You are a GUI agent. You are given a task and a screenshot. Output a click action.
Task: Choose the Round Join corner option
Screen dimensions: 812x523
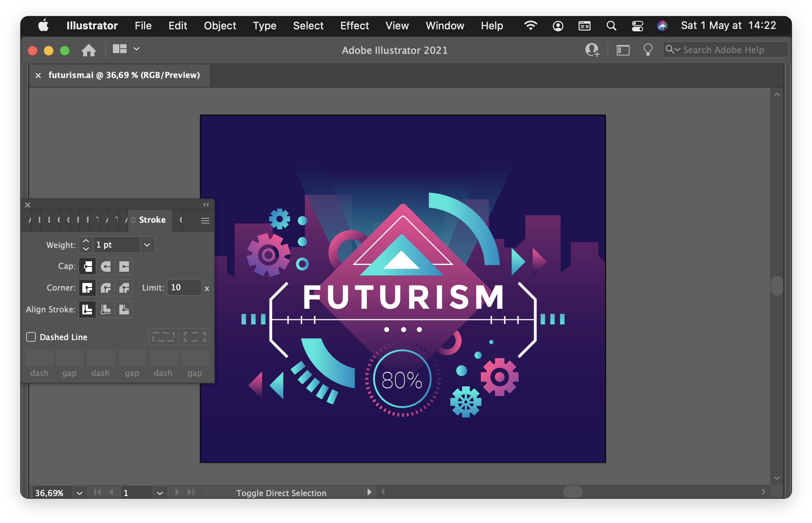tap(106, 288)
